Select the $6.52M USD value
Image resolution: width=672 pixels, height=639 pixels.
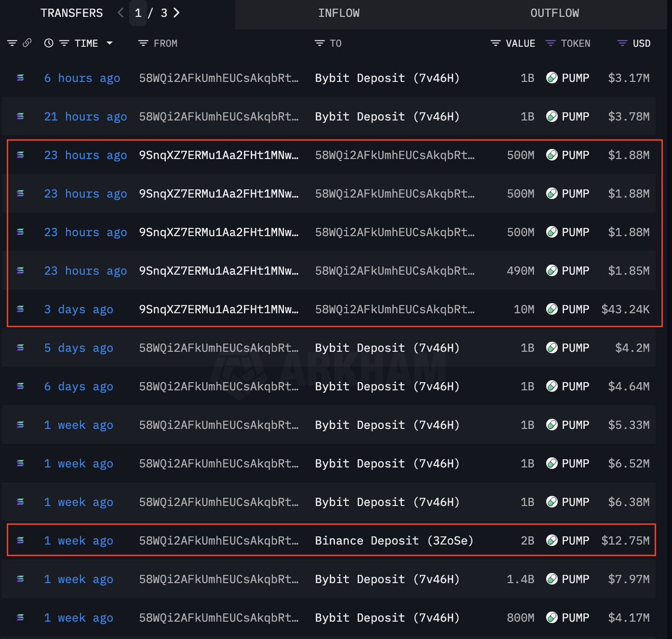coord(629,464)
